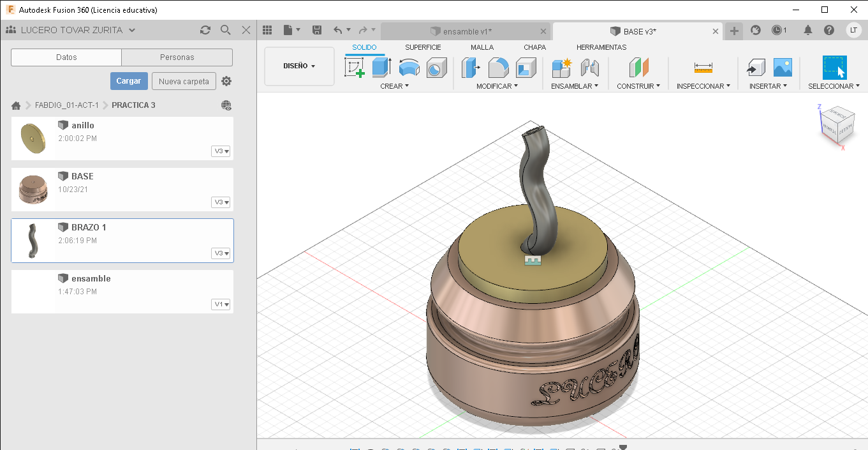Expand the ENSAMBLAR dropdown menu
This screenshot has height=450, width=868.
(x=575, y=86)
